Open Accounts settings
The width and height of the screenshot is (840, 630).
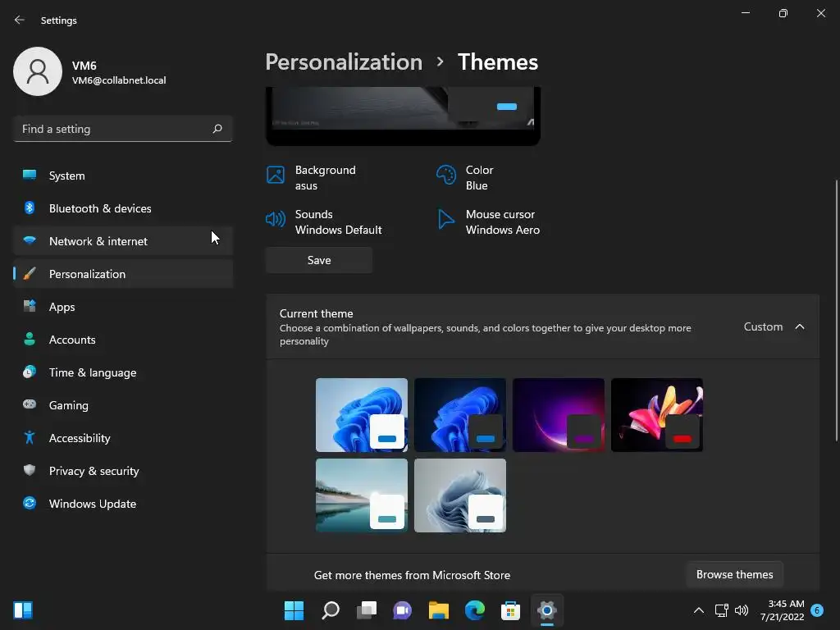click(123, 340)
